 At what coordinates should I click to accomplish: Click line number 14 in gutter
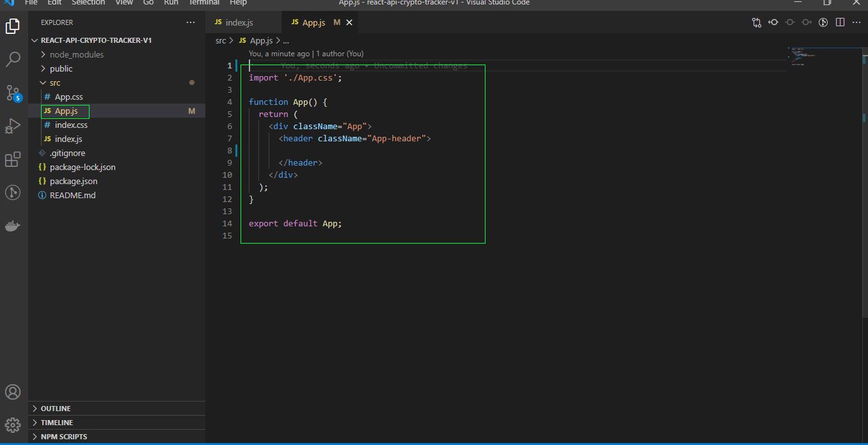(227, 223)
